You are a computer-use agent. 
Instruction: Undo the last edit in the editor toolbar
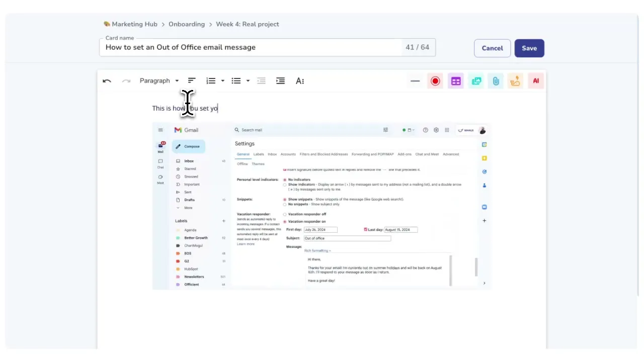click(x=107, y=81)
